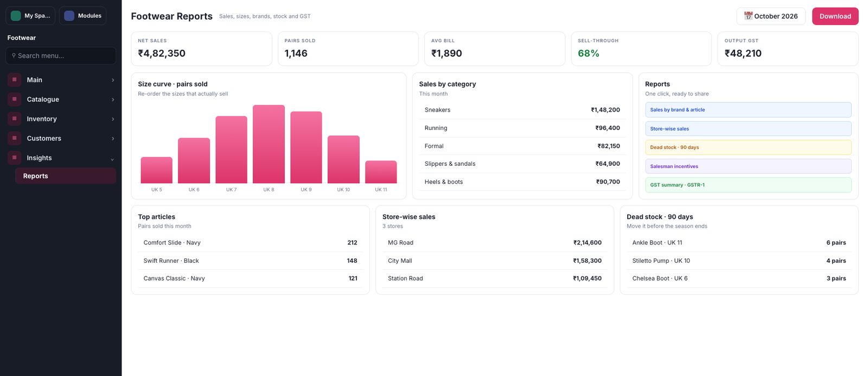Select Swift Runner · Black article row

click(x=250, y=261)
